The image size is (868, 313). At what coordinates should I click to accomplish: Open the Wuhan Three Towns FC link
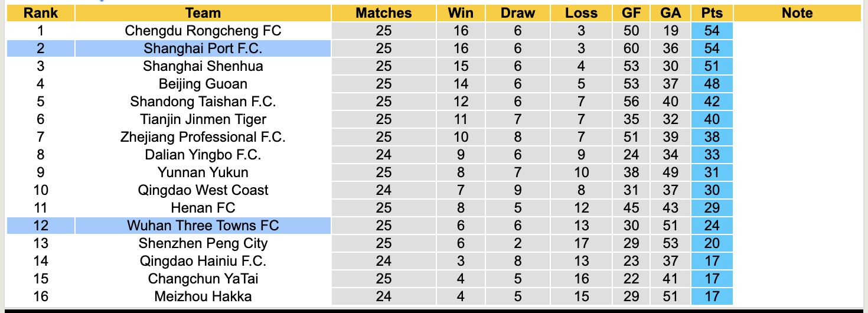click(x=203, y=226)
